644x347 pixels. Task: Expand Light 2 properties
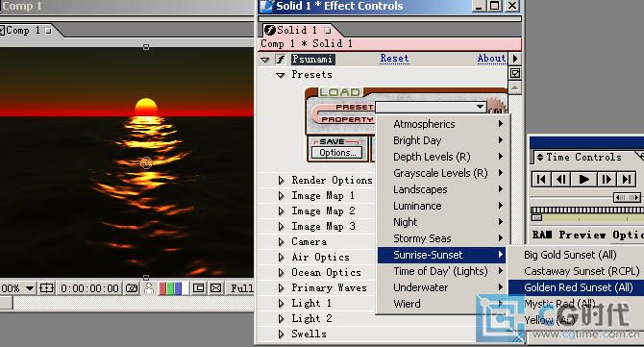[x=281, y=319]
